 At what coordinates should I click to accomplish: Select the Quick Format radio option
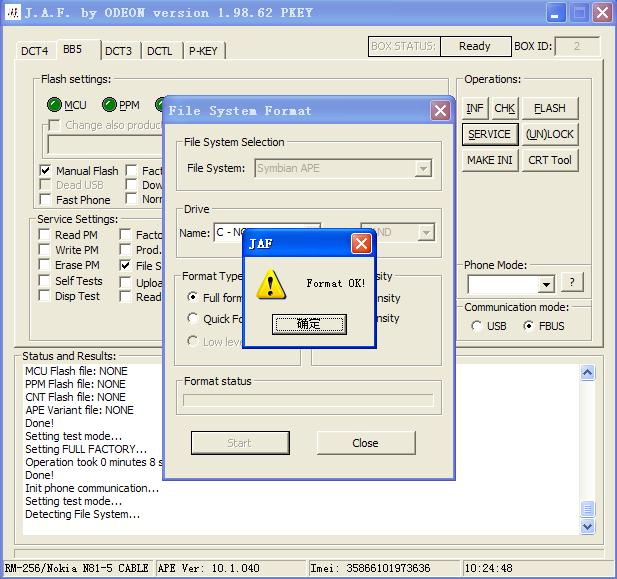tap(192, 318)
